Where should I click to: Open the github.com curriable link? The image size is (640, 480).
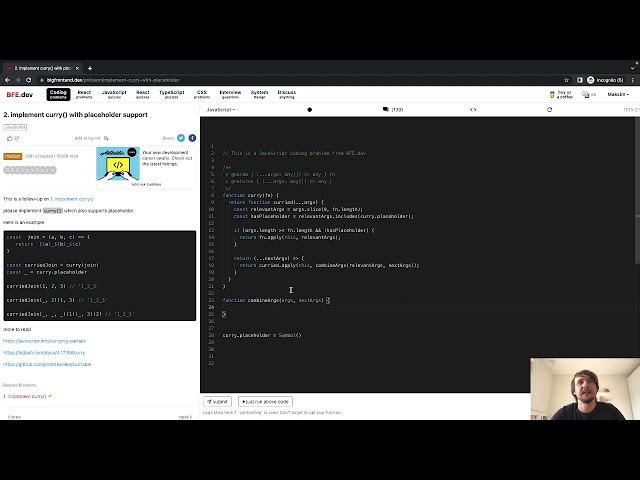[47, 364]
